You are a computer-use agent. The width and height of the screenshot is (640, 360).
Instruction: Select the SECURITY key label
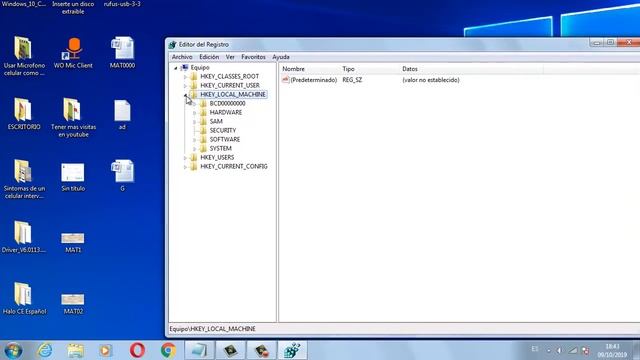223,130
